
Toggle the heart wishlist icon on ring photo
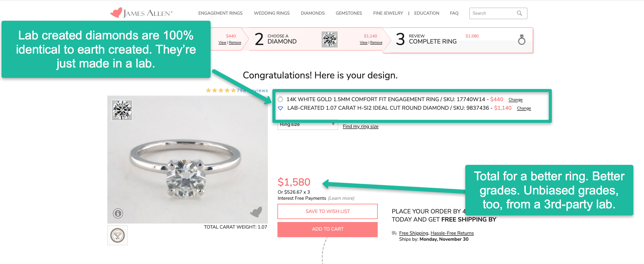point(256,212)
